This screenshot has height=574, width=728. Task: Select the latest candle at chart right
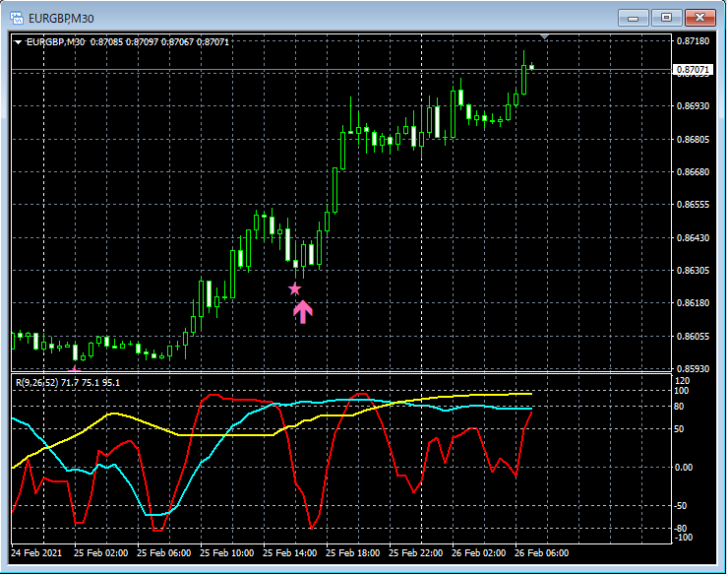(531, 67)
